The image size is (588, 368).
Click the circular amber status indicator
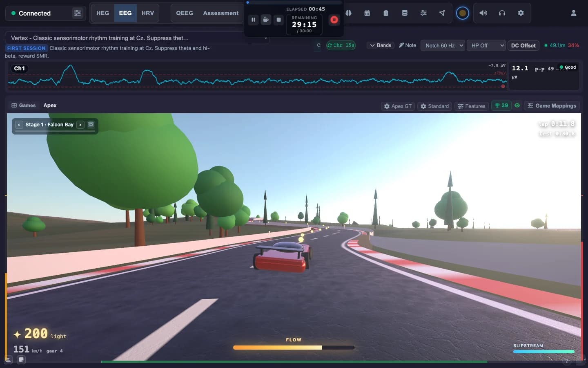(462, 13)
